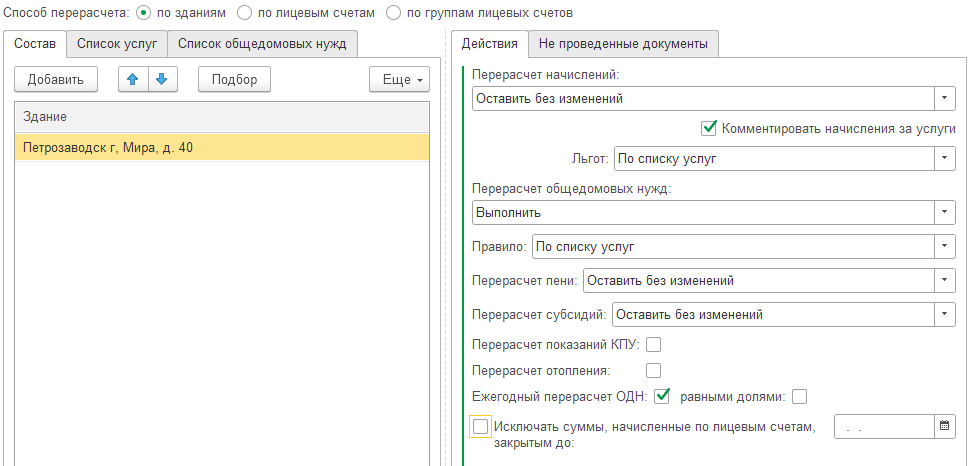Select recalculation by personal accounts radio
The height and width of the screenshot is (466, 970).
click(x=245, y=12)
